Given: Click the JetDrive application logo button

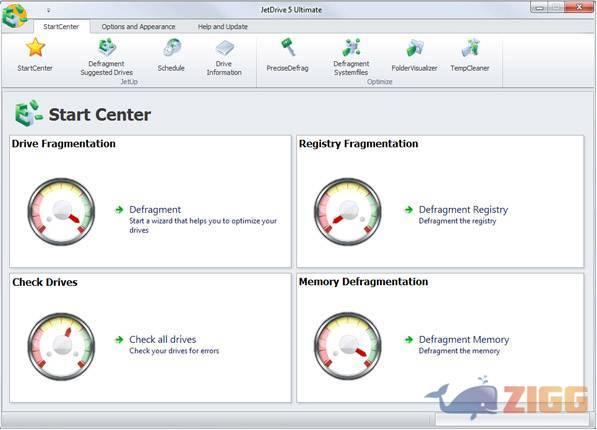Looking at the screenshot, I should click(14, 16).
